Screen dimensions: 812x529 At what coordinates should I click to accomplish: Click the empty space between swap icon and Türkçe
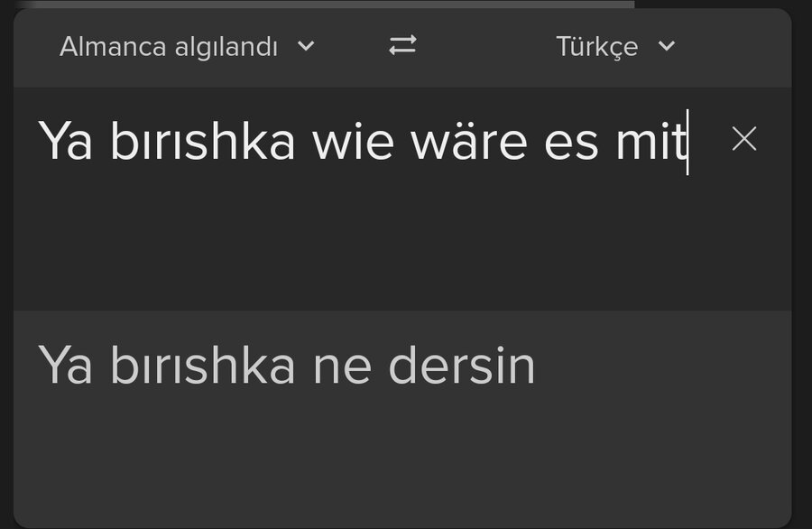[487, 47]
